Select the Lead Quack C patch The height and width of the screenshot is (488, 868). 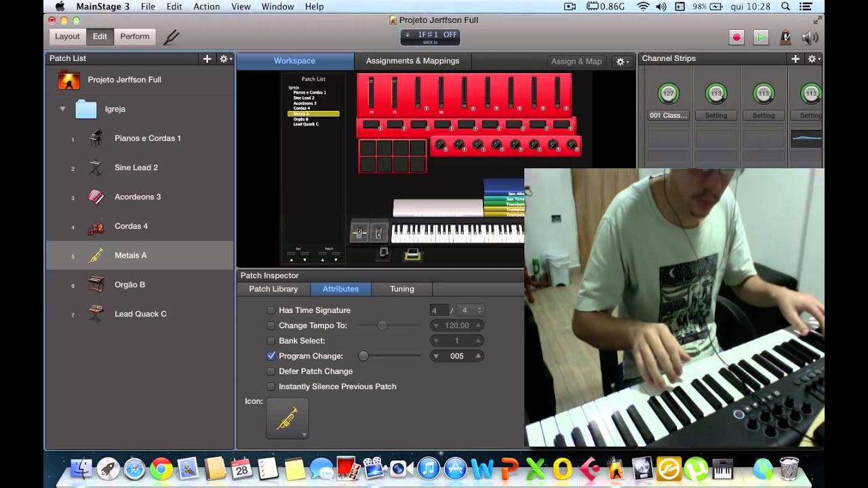pos(140,314)
